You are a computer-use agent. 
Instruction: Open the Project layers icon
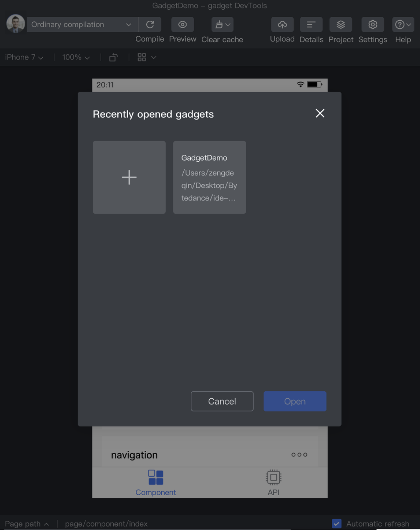click(340, 25)
